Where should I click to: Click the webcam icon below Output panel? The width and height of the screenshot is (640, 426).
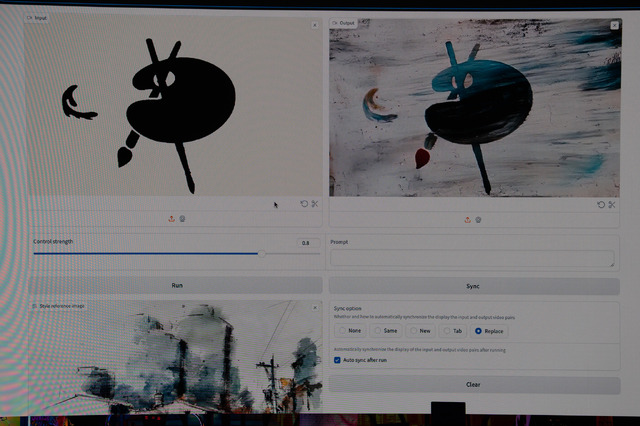click(x=478, y=220)
